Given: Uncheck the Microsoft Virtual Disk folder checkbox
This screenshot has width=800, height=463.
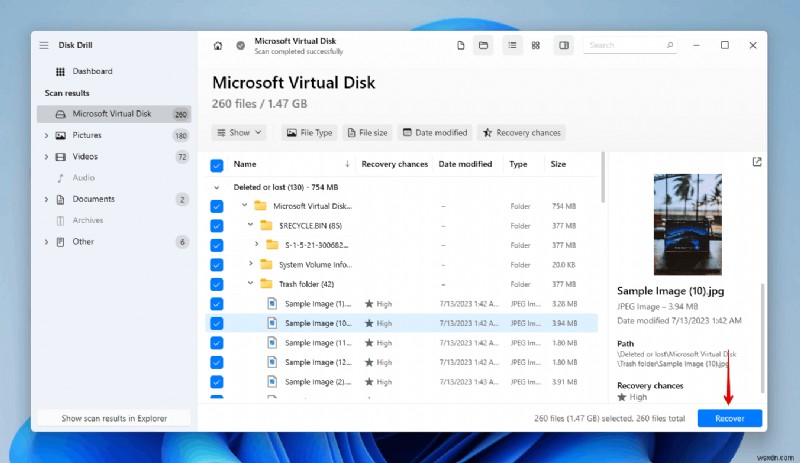Looking at the screenshot, I should click(x=217, y=206).
